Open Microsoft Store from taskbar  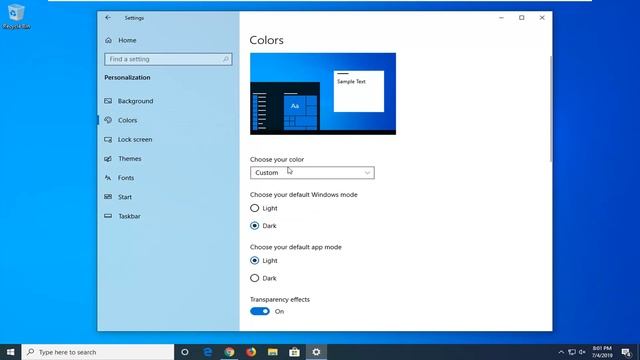[294, 352]
